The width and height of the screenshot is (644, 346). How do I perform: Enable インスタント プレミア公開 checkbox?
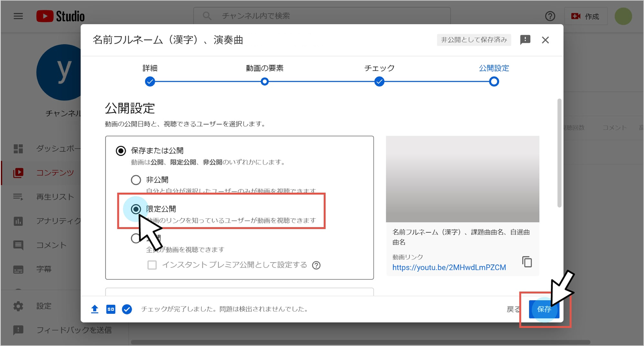click(152, 265)
